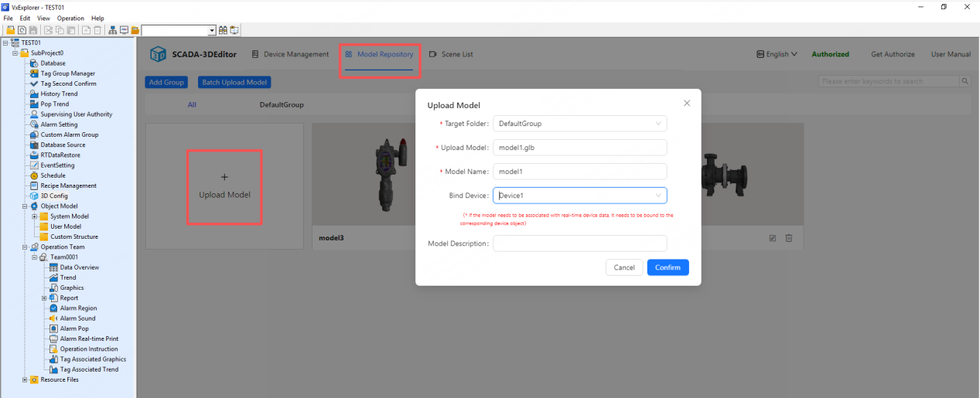Collapse the Team0001 tree node

pos(35,257)
